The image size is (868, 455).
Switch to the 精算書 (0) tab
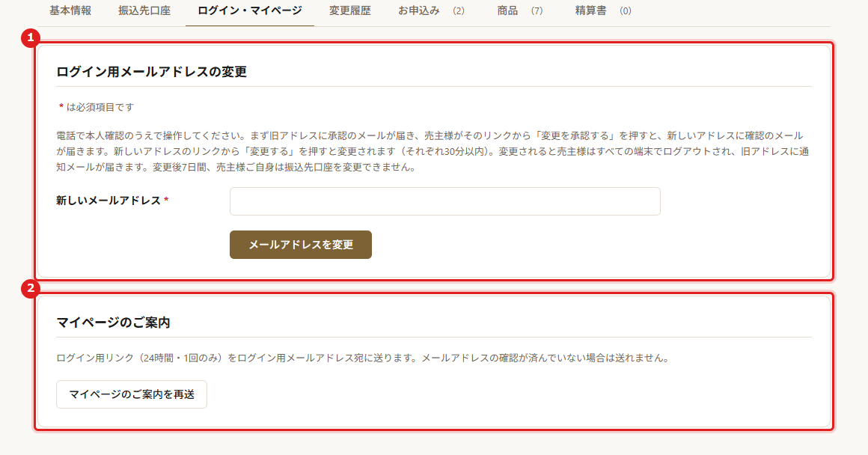pyautogui.click(x=603, y=11)
